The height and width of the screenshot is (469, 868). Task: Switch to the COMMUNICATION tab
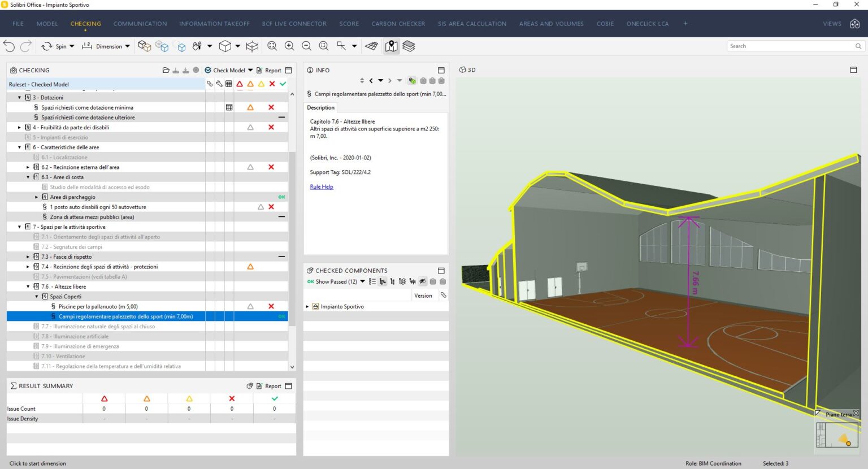pos(140,24)
